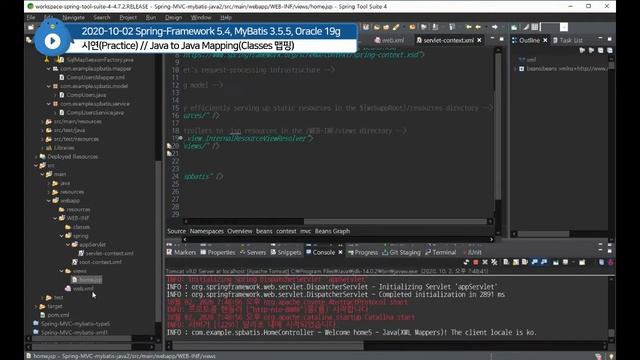Click Remove All Terminated Launches in Console toolbar

(x=494, y=262)
